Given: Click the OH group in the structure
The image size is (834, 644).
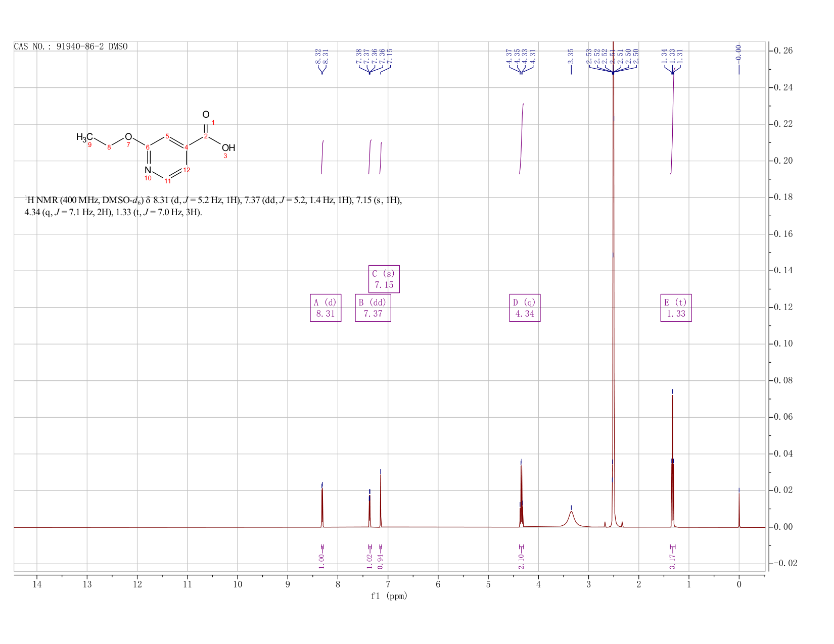Looking at the screenshot, I should [228, 147].
